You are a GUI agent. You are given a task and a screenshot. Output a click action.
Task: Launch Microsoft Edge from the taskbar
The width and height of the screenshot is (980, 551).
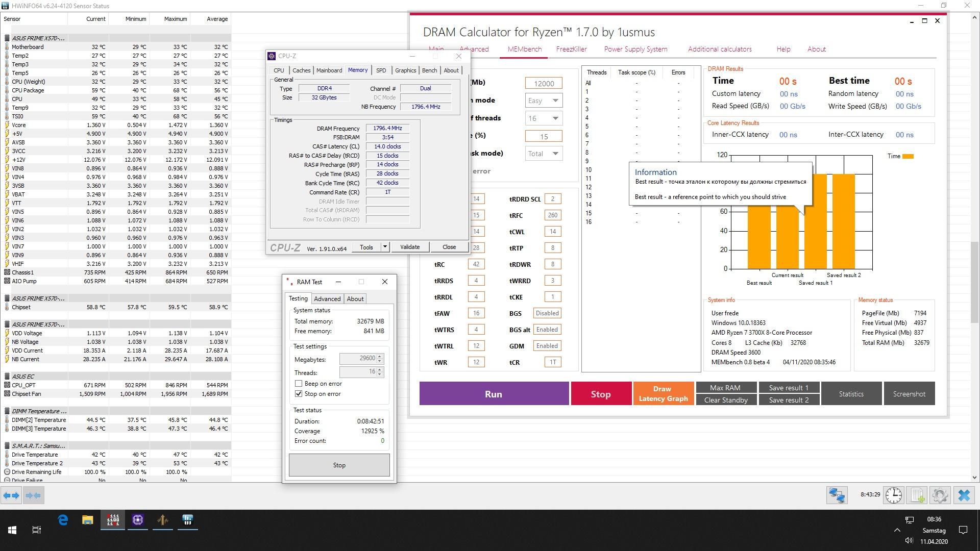pyautogui.click(x=63, y=520)
